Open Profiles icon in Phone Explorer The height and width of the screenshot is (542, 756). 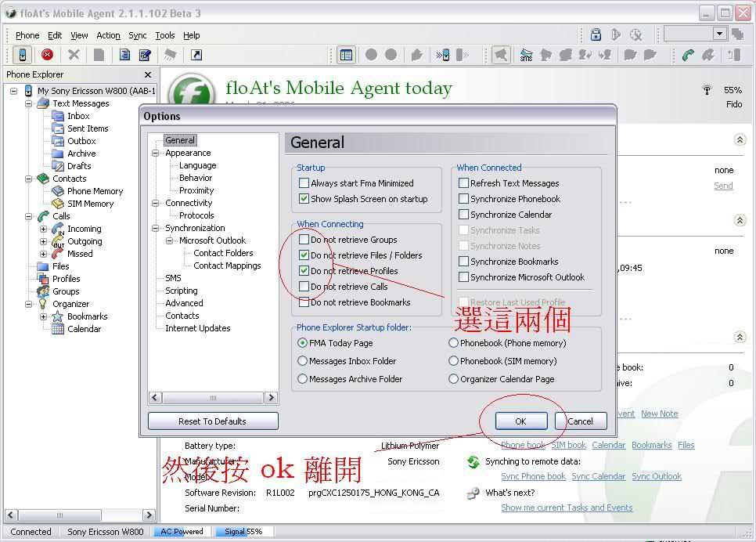(43, 279)
